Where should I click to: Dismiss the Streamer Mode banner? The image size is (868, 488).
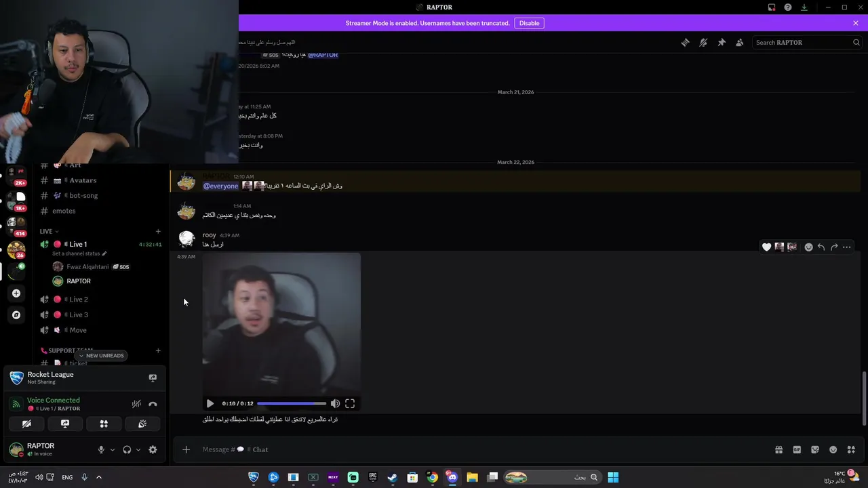(856, 23)
